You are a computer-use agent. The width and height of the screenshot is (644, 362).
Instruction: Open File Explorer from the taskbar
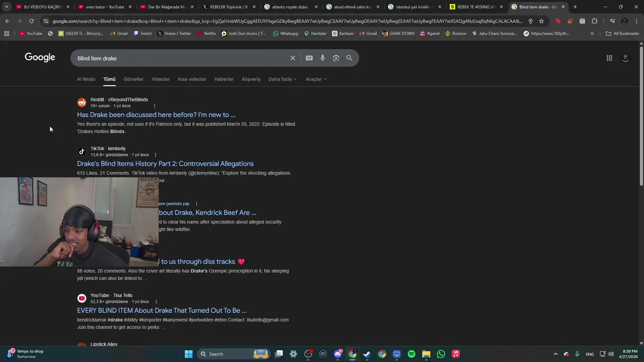(x=426, y=354)
